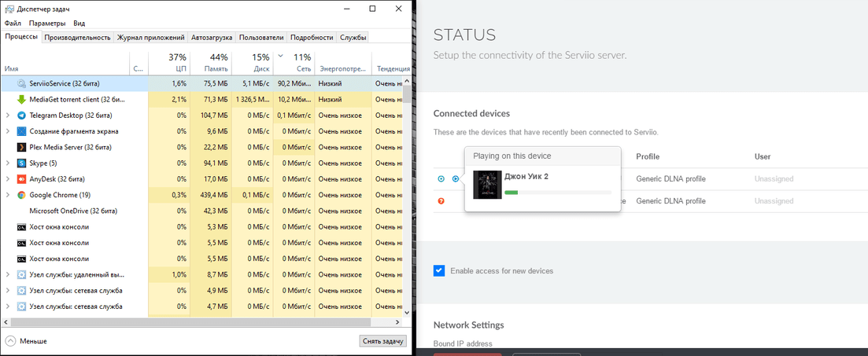Collapse Task Manager with Меньше chevron

tap(10, 341)
